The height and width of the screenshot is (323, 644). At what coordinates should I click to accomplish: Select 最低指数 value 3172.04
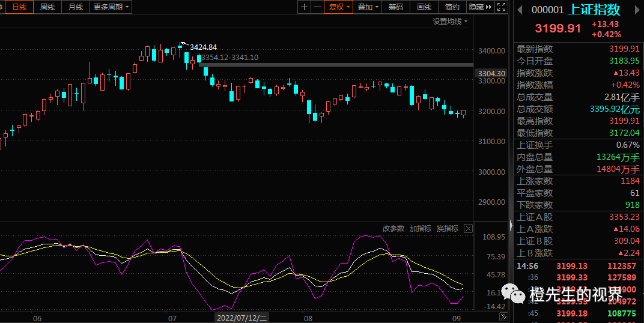tap(624, 133)
